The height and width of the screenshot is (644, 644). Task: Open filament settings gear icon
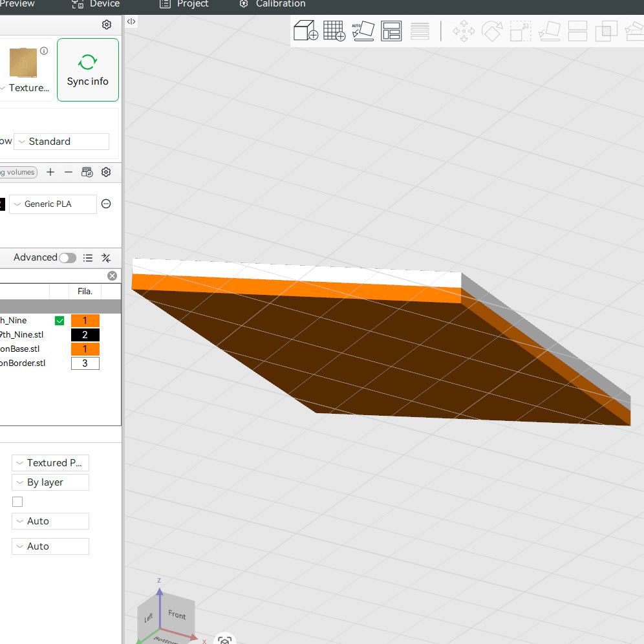click(x=106, y=172)
